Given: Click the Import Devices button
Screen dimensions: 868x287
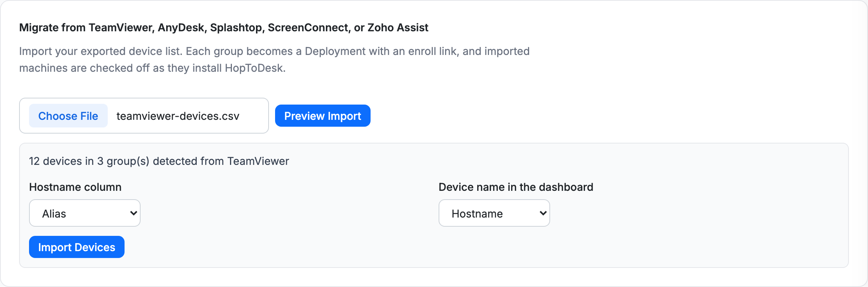Looking at the screenshot, I should (x=77, y=247).
